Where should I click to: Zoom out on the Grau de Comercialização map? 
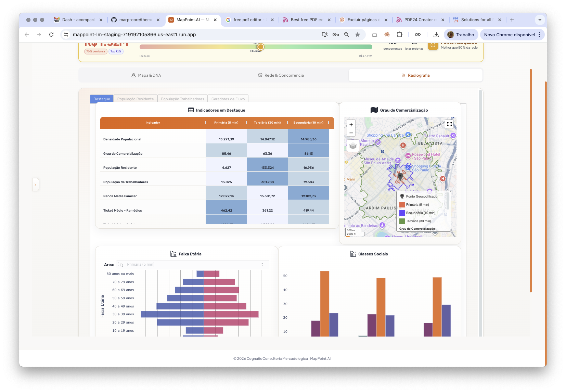pyautogui.click(x=351, y=133)
